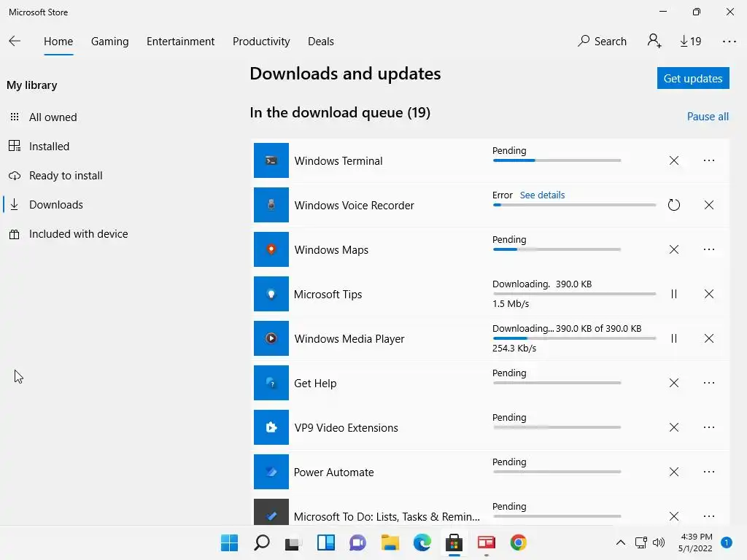The image size is (747, 560).
Task: Click the Windows Media Player icon
Action: pos(271,338)
